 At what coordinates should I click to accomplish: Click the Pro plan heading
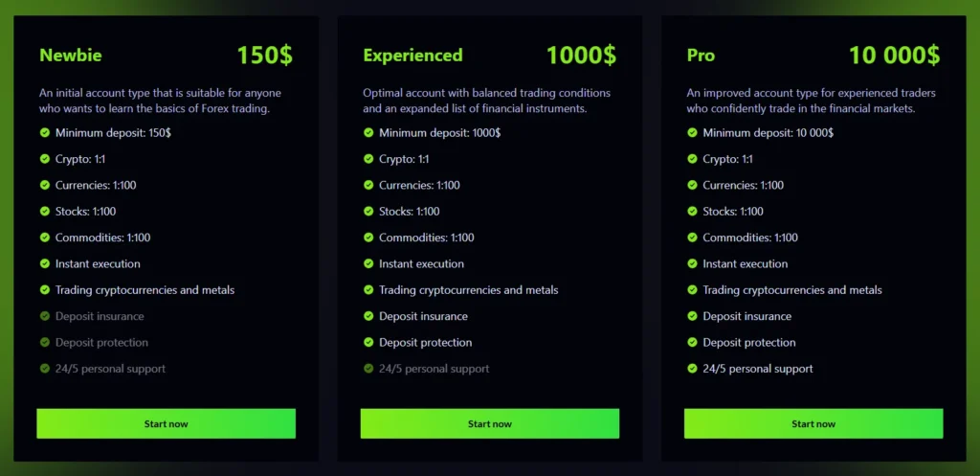tap(701, 56)
